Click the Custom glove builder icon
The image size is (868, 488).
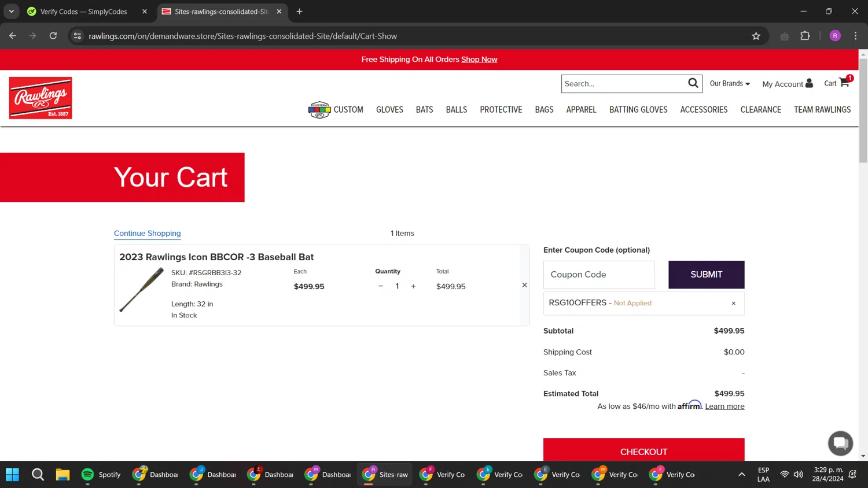319,109
